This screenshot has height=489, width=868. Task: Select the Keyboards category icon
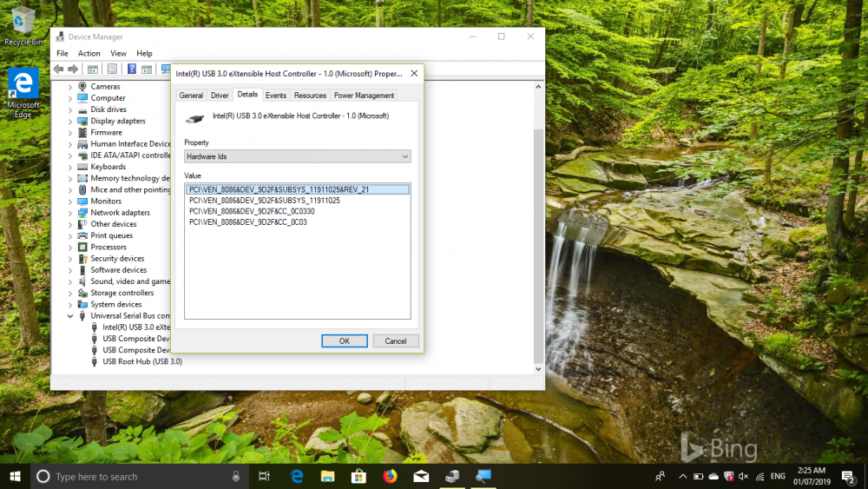82,167
